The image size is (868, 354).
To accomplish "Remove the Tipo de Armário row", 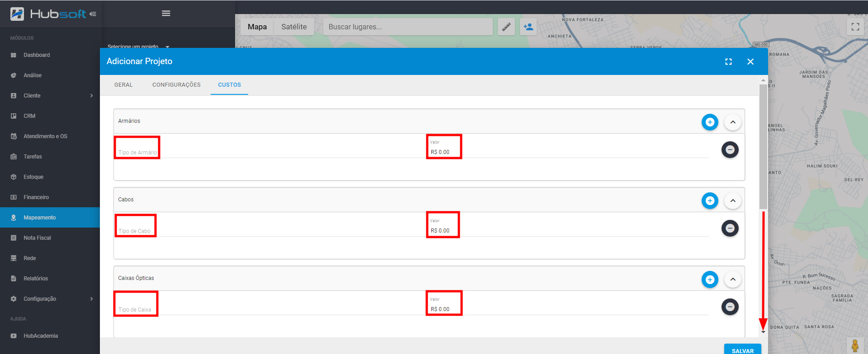I will [x=730, y=149].
